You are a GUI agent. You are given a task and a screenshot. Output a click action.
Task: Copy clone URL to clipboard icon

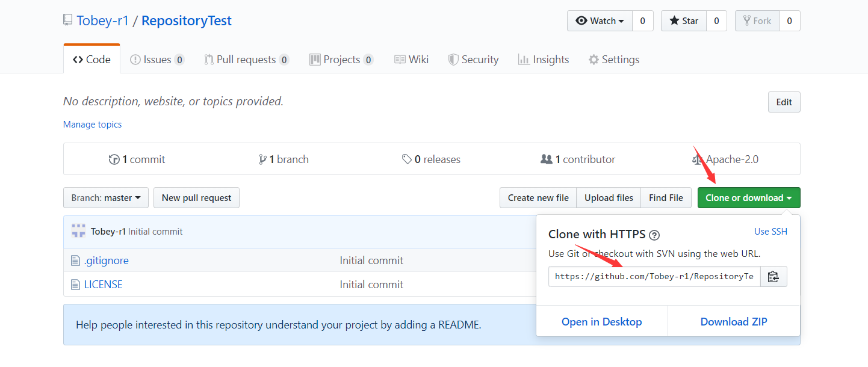(773, 277)
